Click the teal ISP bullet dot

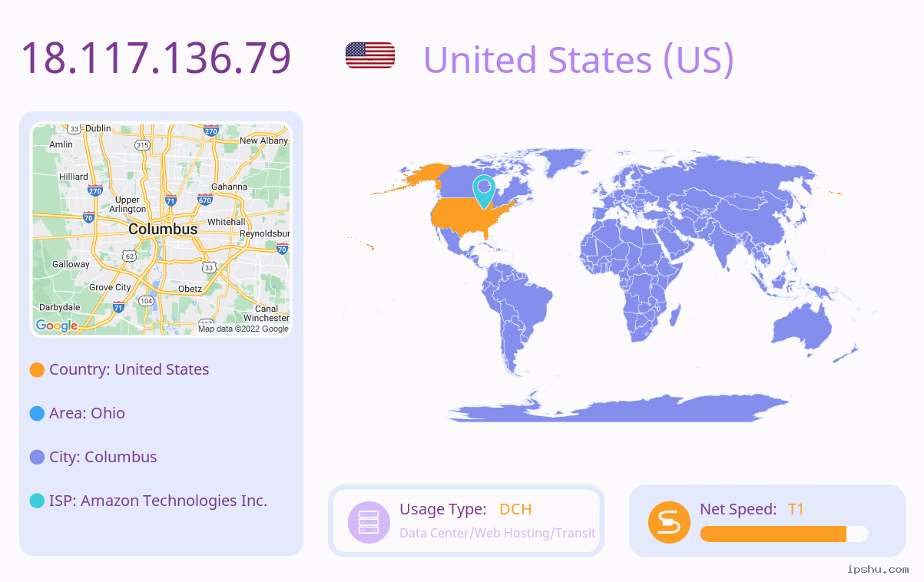pos(37,501)
